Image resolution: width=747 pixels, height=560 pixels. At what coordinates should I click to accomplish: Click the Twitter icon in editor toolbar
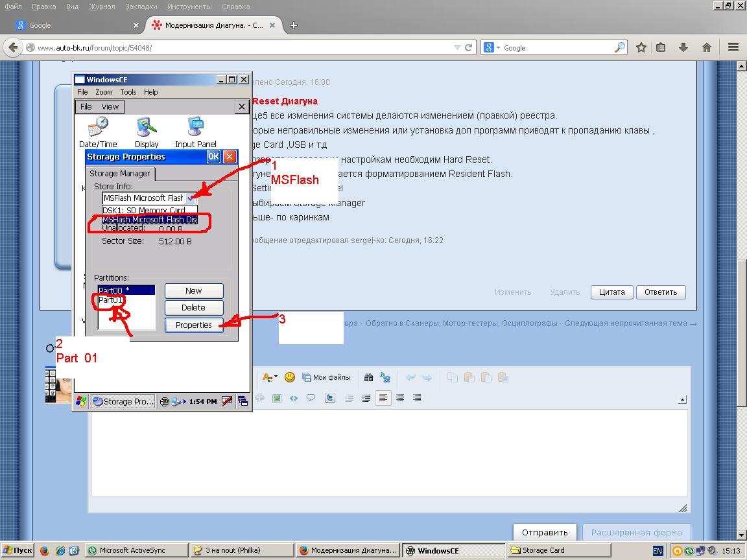pos(329,398)
